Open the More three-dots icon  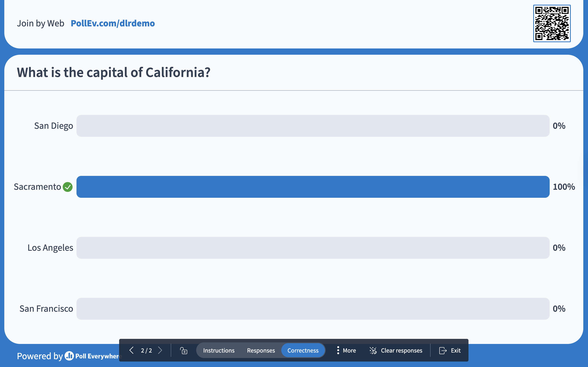coord(338,350)
